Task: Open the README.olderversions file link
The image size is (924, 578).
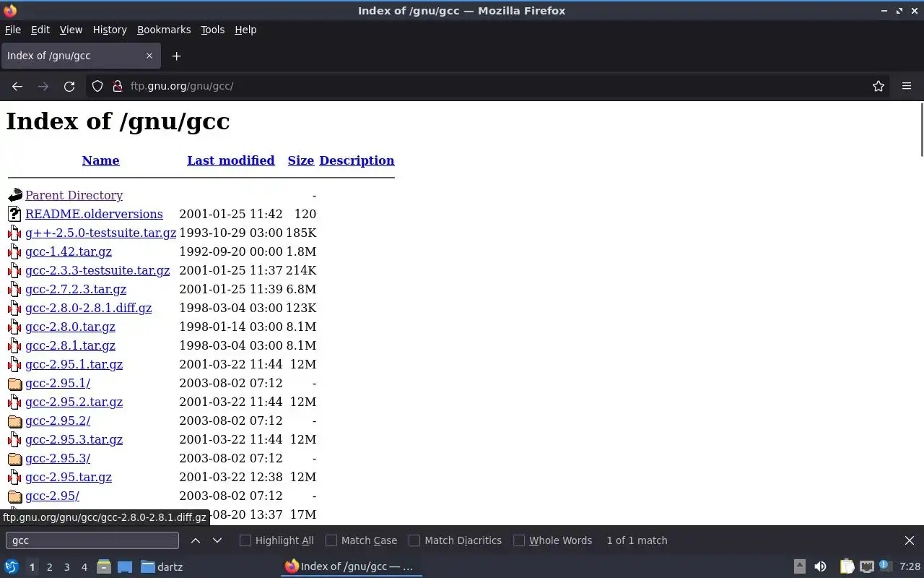Action: pos(94,214)
